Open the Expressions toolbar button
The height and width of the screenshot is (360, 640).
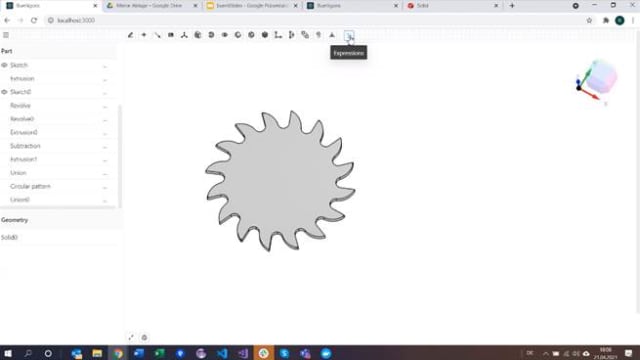coord(349,36)
